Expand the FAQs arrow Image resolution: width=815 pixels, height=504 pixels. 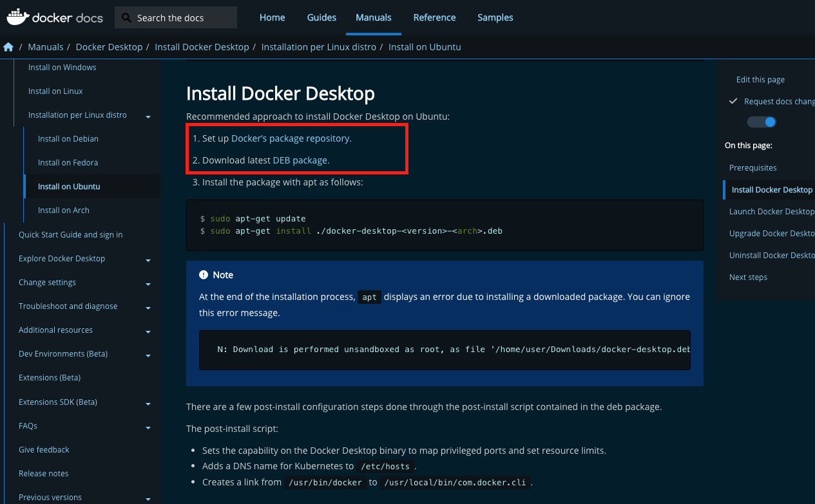pyautogui.click(x=148, y=428)
